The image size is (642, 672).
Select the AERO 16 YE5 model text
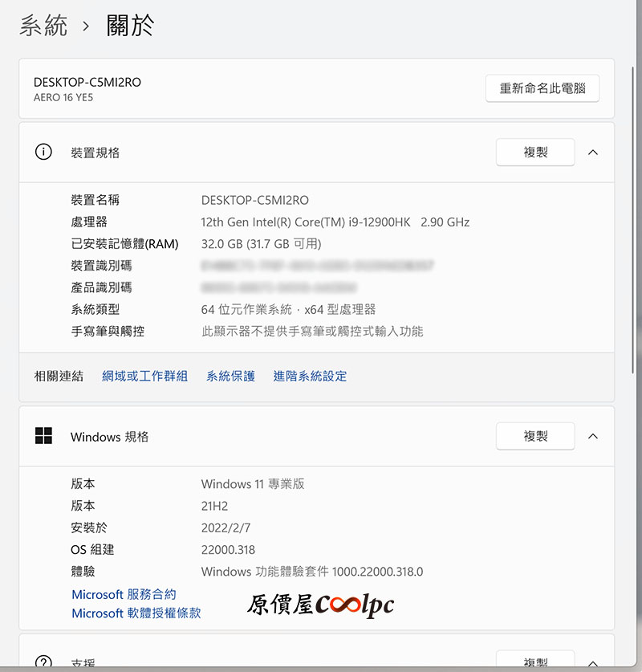tap(63, 98)
